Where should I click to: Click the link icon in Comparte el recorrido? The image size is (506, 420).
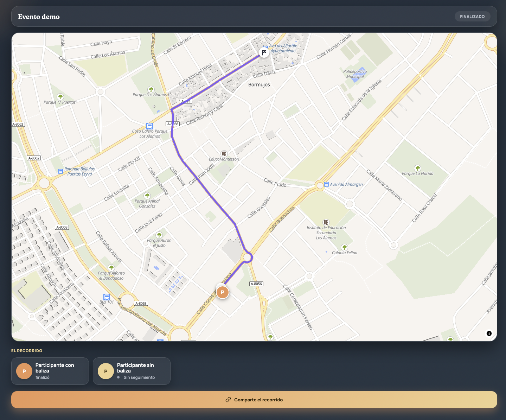click(x=228, y=400)
